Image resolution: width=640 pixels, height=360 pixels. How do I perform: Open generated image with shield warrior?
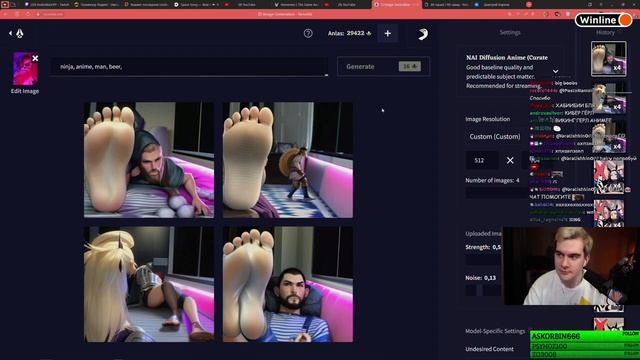(288, 160)
